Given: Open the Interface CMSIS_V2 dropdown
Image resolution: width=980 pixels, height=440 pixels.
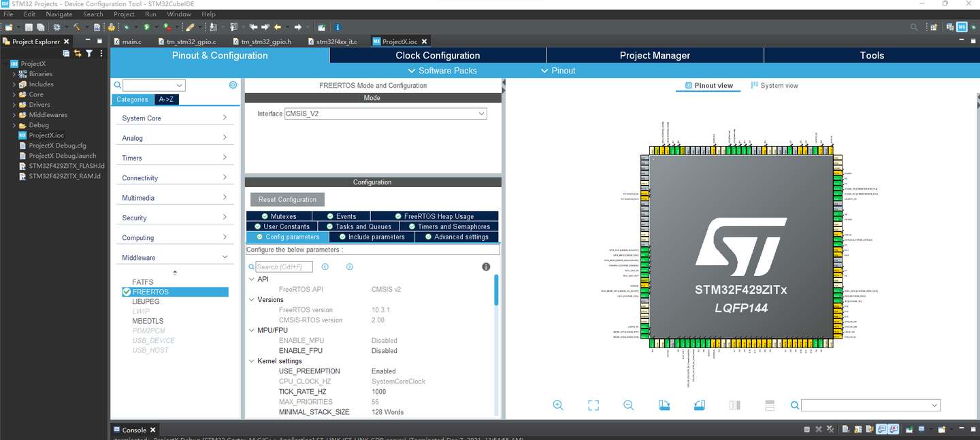Looking at the screenshot, I should click(483, 113).
